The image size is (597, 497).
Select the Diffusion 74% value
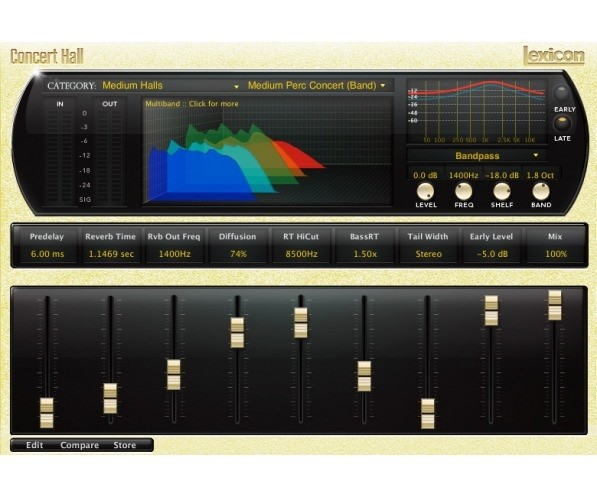pos(238,254)
